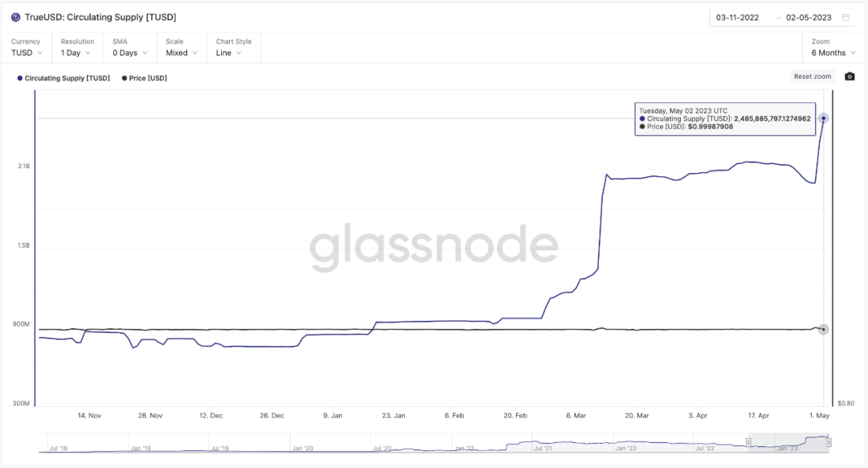This screenshot has width=868, height=468.
Task: Toggle Circulating Supply [TUSD] legend series
Action: coord(63,78)
